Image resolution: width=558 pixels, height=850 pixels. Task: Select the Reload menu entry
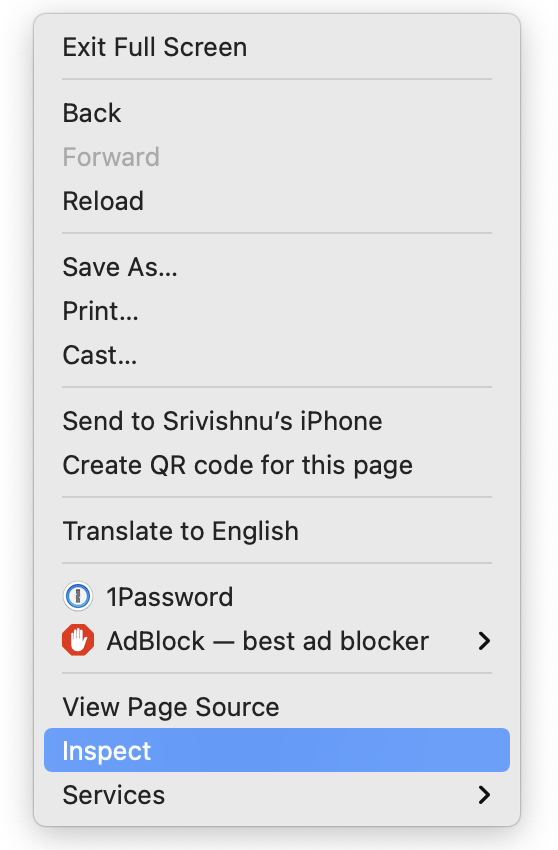click(x=277, y=201)
